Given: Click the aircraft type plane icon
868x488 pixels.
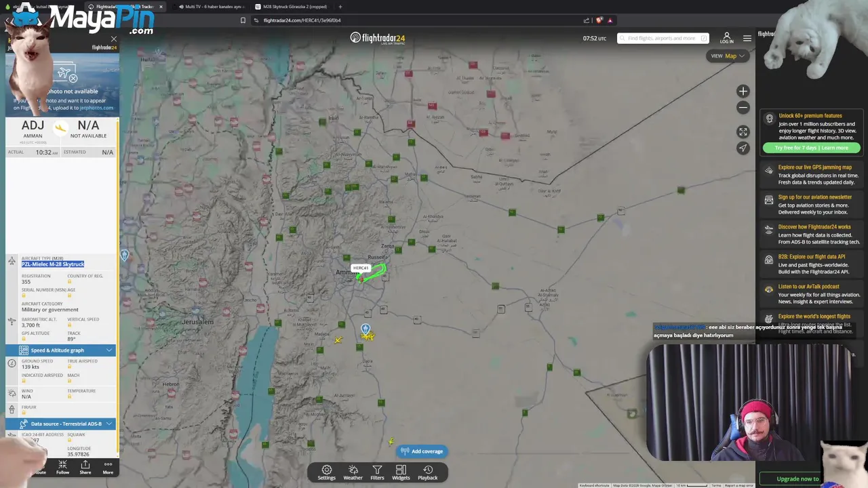Looking at the screenshot, I should [12, 261].
